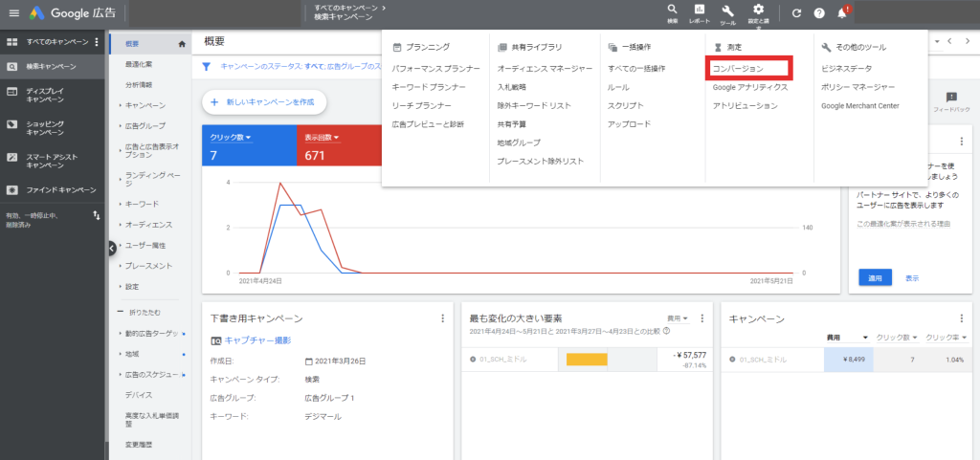This screenshot has width=980, height=460.
Task: Open Google Merchant Center menu item
Action: [x=860, y=106]
